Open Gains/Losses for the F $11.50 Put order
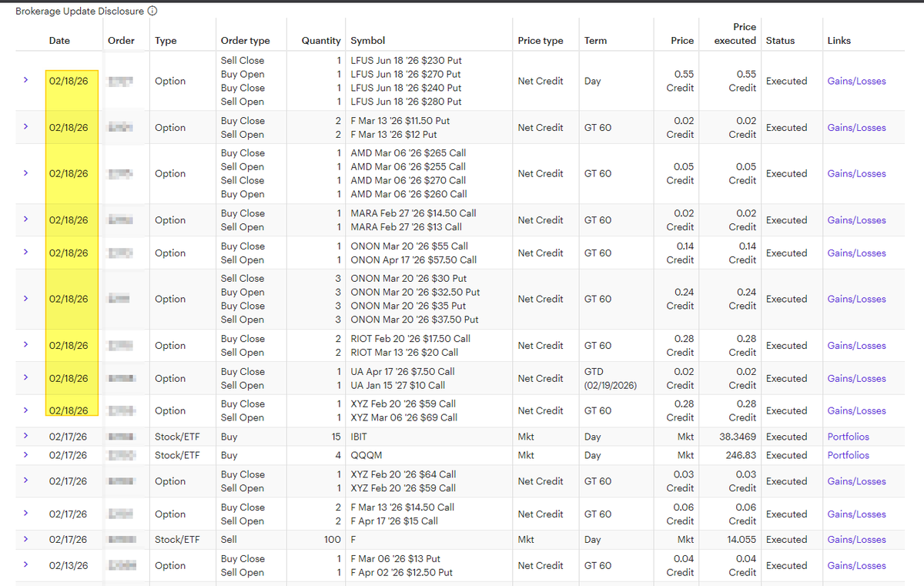 pos(856,128)
